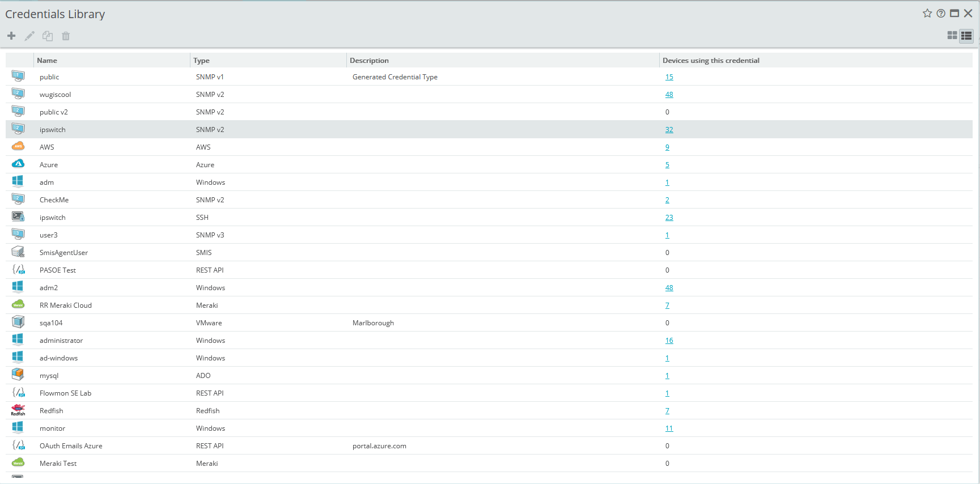Click REST API icon beside PASOE Test
The image size is (980, 484).
click(18, 269)
